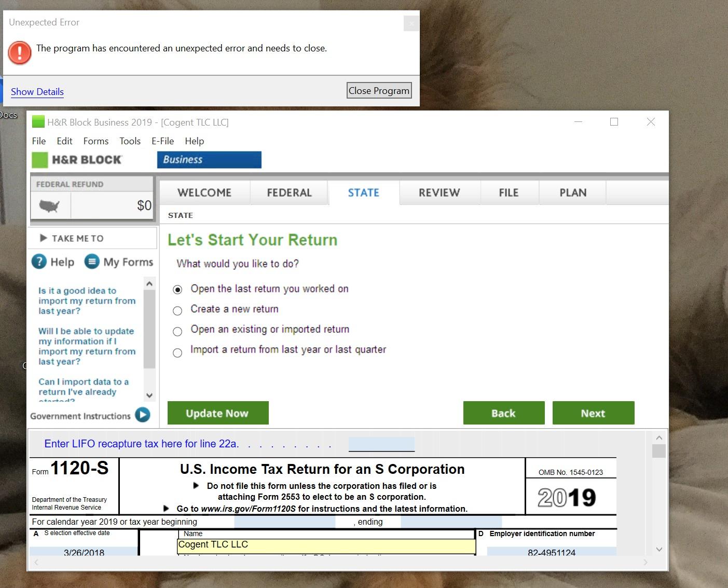Switch to the Welcome tab
This screenshot has height=588, width=728.
click(x=204, y=193)
